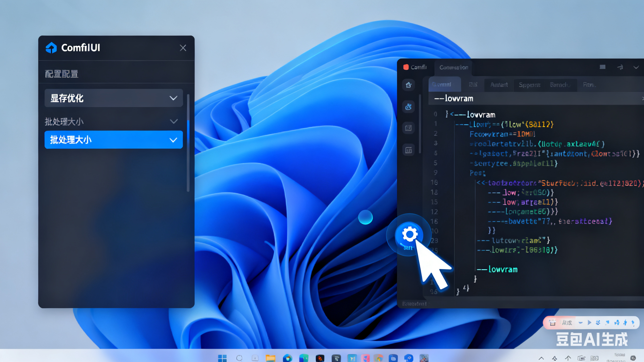Select the Commasion title tab

[x=453, y=67]
